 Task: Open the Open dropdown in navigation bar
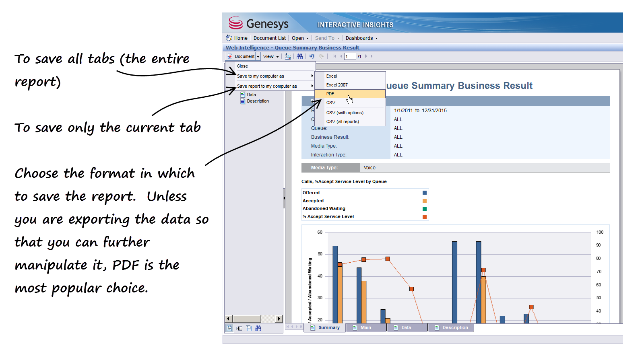[300, 38]
